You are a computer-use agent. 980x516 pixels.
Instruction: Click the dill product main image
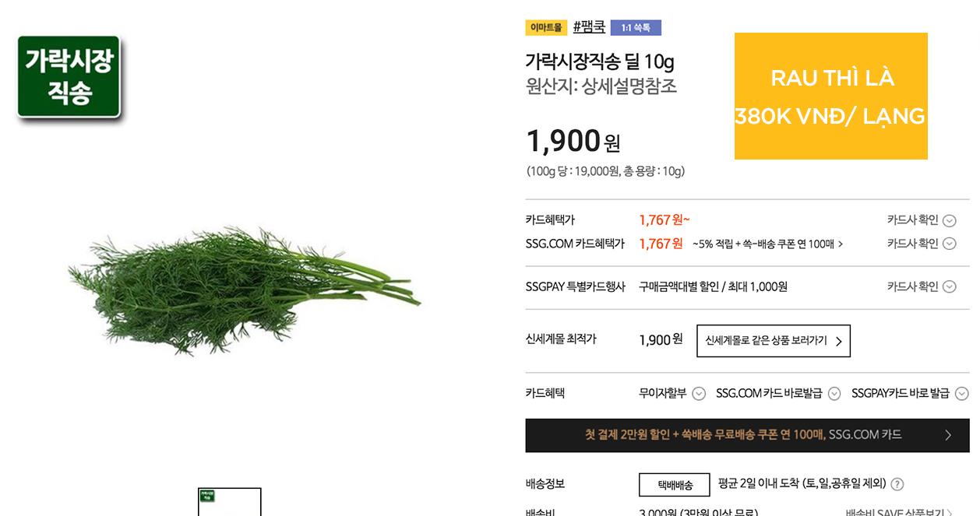click(244, 290)
